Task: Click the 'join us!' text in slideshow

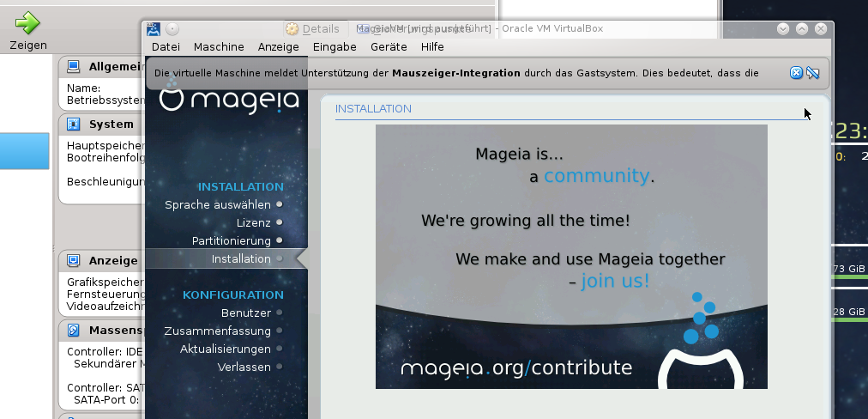Action: click(615, 281)
